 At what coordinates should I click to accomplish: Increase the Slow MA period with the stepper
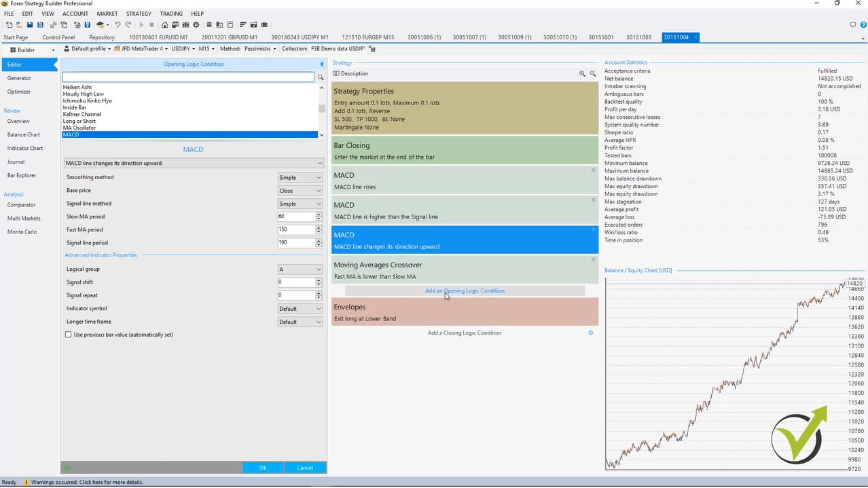point(319,213)
